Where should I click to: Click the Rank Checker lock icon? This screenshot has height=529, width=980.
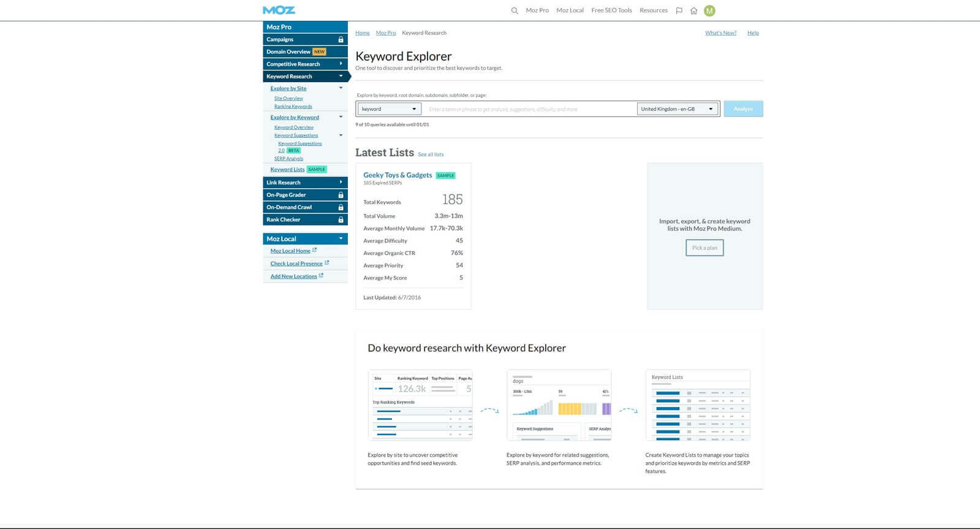(x=341, y=219)
